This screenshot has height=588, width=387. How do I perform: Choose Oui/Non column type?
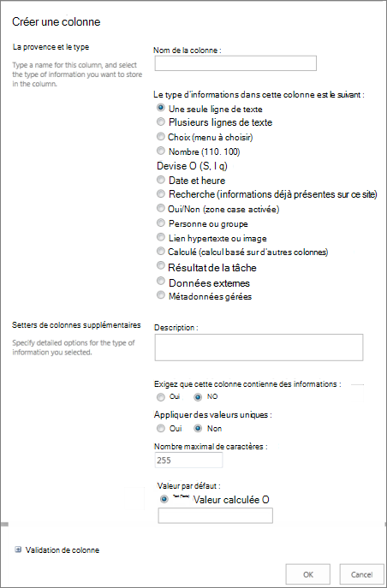161,209
